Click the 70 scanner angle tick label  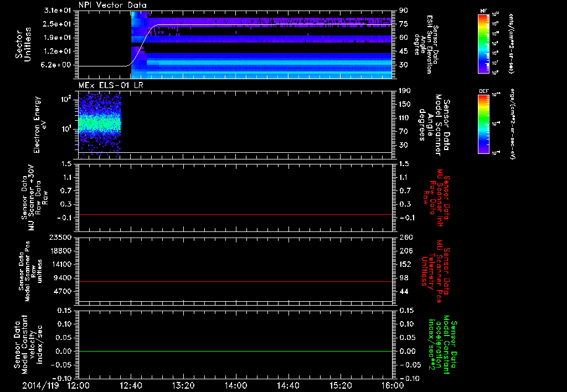[x=403, y=132]
